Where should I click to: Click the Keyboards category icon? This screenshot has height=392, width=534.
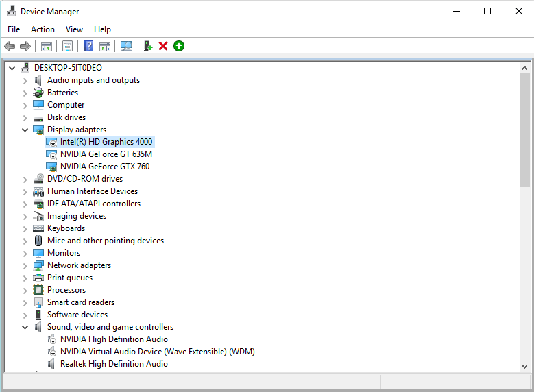coord(38,228)
